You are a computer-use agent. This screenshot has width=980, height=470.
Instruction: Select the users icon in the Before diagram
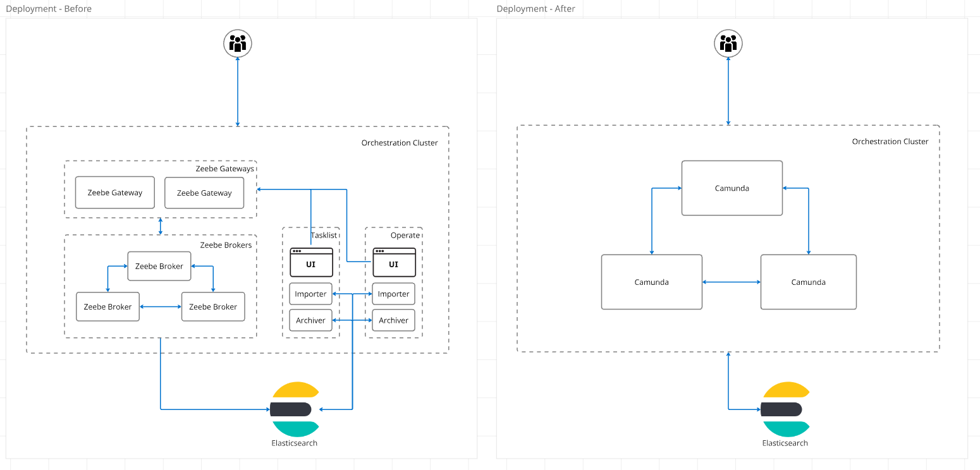[238, 44]
